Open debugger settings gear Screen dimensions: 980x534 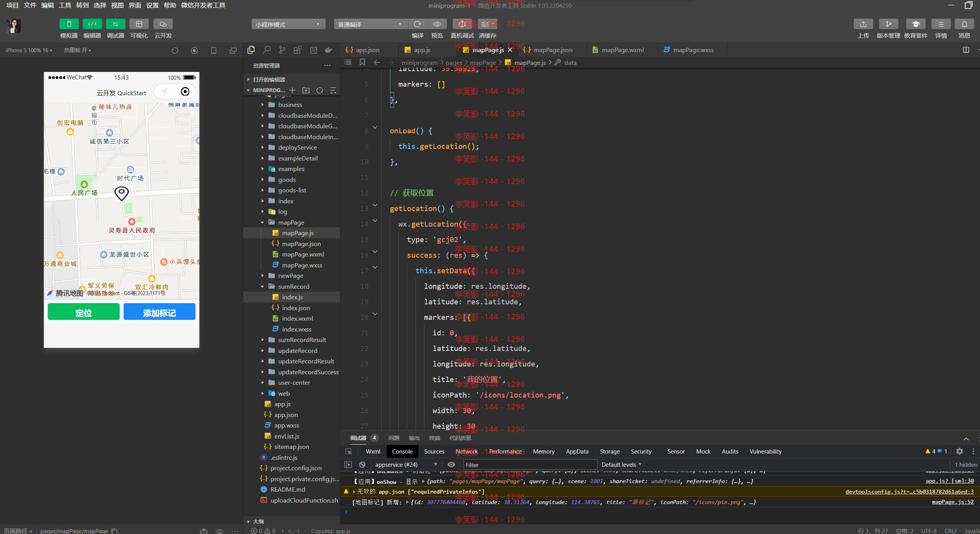click(959, 451)
